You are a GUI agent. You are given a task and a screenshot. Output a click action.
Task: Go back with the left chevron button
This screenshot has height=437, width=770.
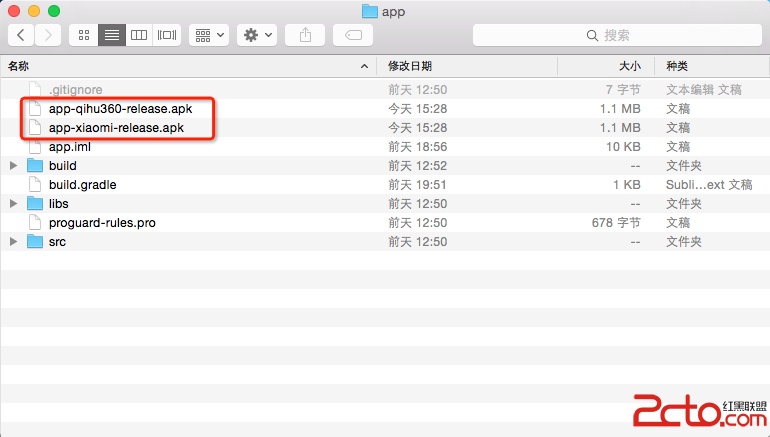[21, 35]
